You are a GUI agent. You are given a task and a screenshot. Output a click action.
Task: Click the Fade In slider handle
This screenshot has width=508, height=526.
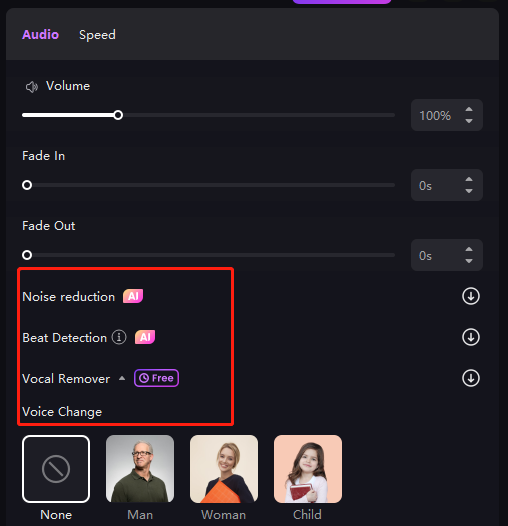27,185
